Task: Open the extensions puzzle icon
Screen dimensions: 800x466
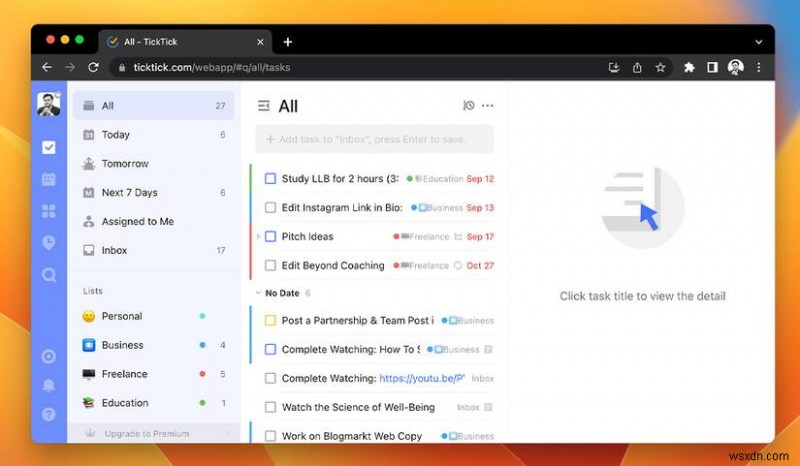Action: click(x=689, y=67)
